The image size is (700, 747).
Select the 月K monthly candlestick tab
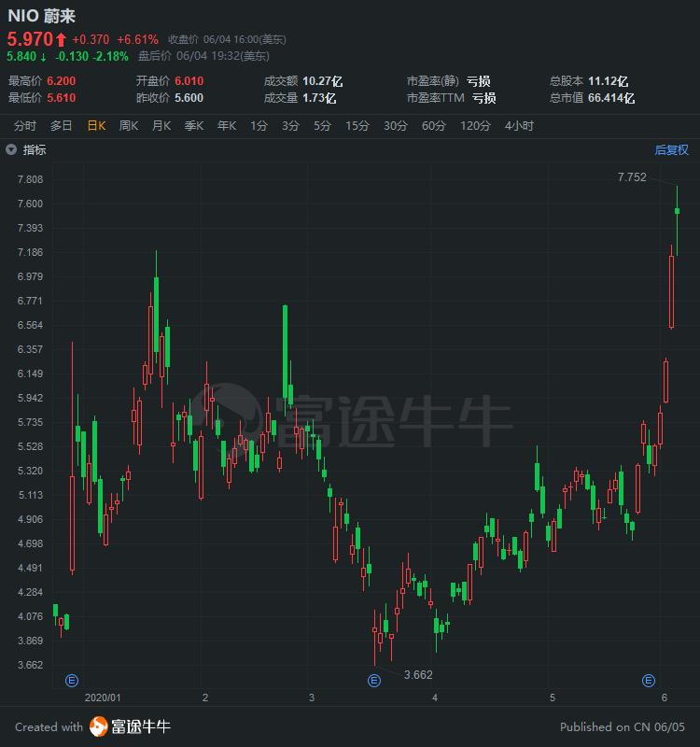[x=161, y=126]
